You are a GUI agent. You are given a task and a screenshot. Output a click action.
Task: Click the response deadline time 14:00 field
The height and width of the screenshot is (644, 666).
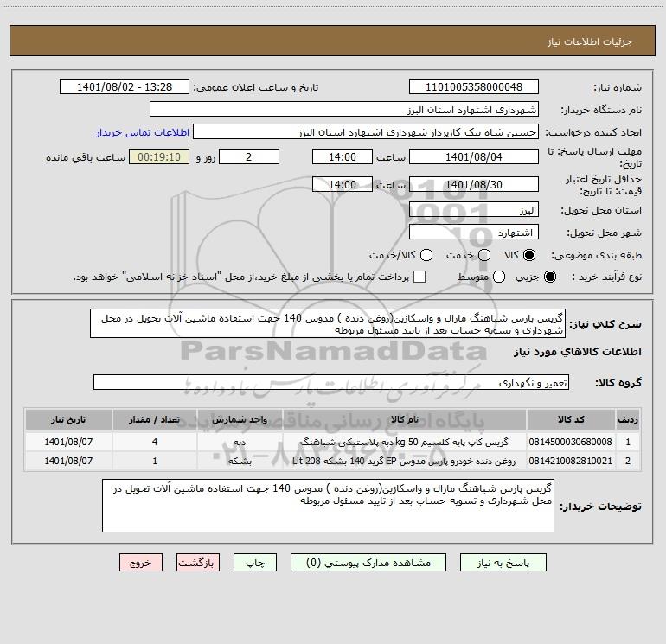click(x=343, y=156)
